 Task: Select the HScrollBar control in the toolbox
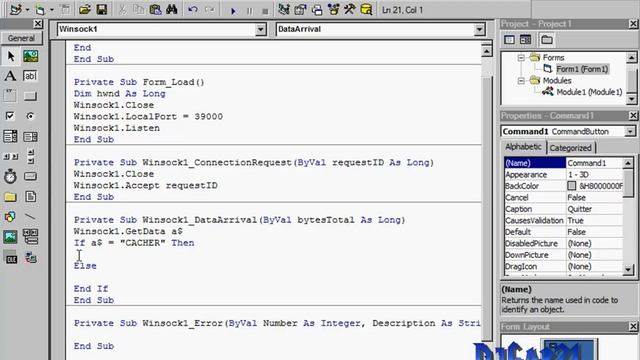[x=11, y=156]
